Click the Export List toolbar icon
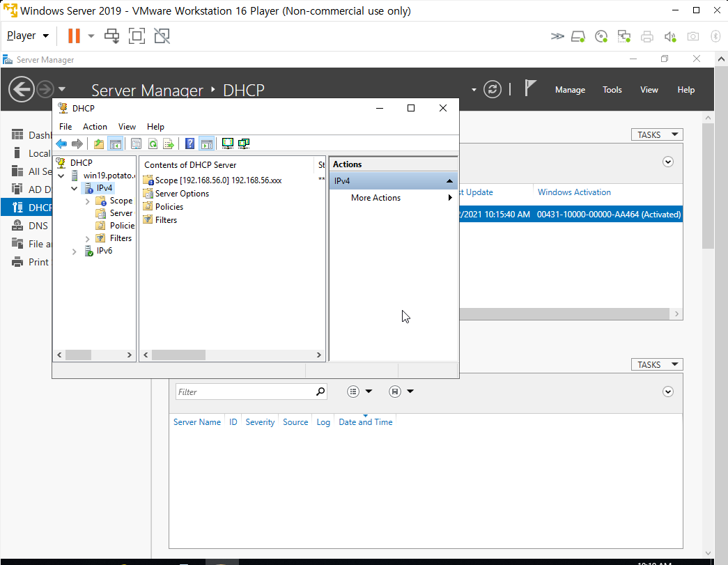This screenshot has width=728, height=565. (x=169, y=144)
